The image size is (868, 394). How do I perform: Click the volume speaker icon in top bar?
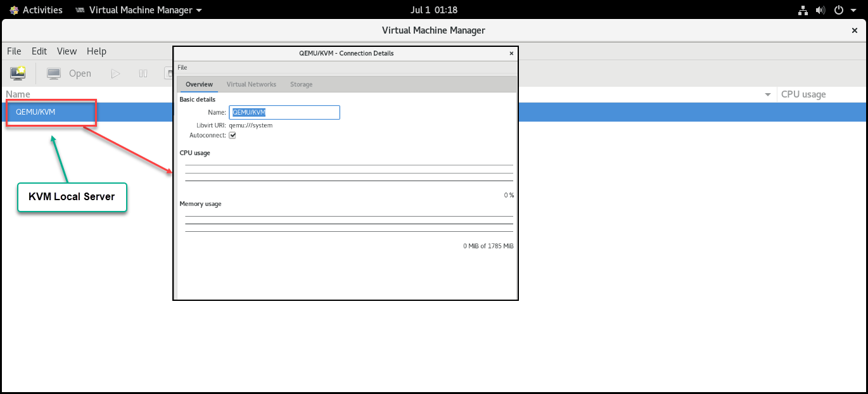point(820,10)
